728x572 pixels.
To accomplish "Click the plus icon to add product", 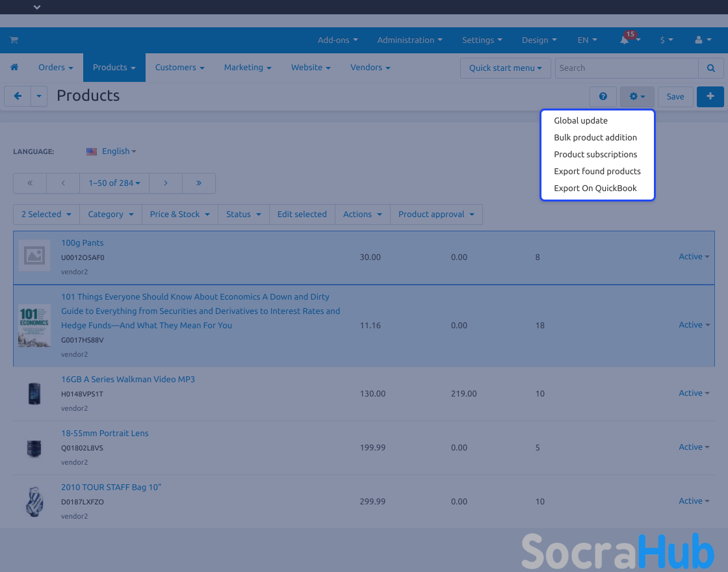I will coord(710,96).
